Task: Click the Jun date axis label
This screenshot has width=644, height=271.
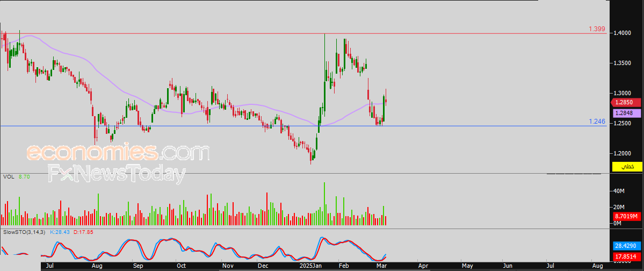Action: (x=508, y=266)
